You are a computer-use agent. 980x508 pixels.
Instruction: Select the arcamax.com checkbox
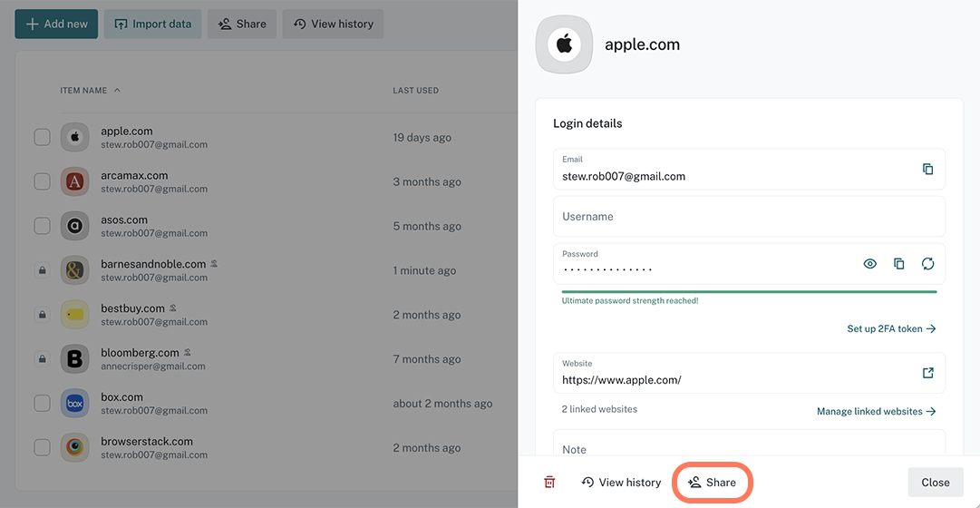(42, 181)
